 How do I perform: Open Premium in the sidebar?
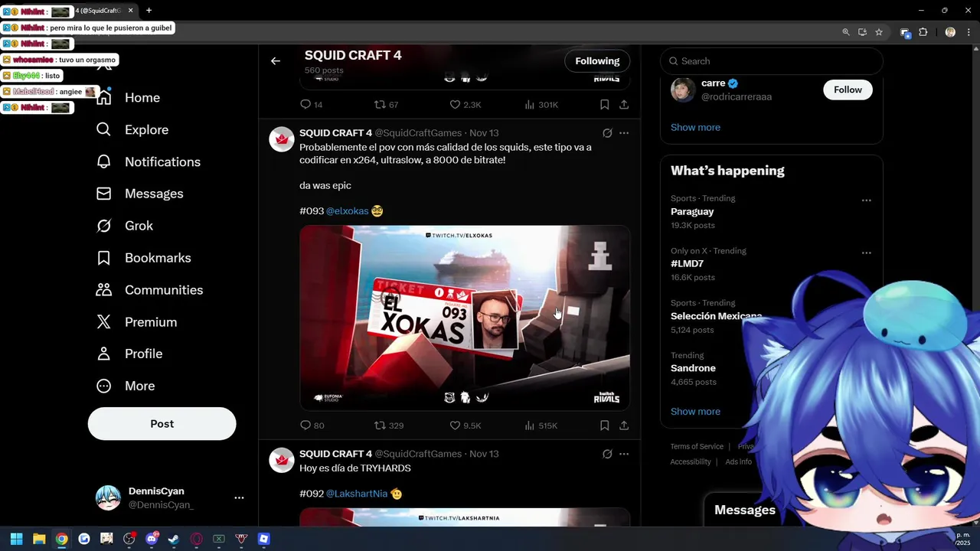pos(136,322)
